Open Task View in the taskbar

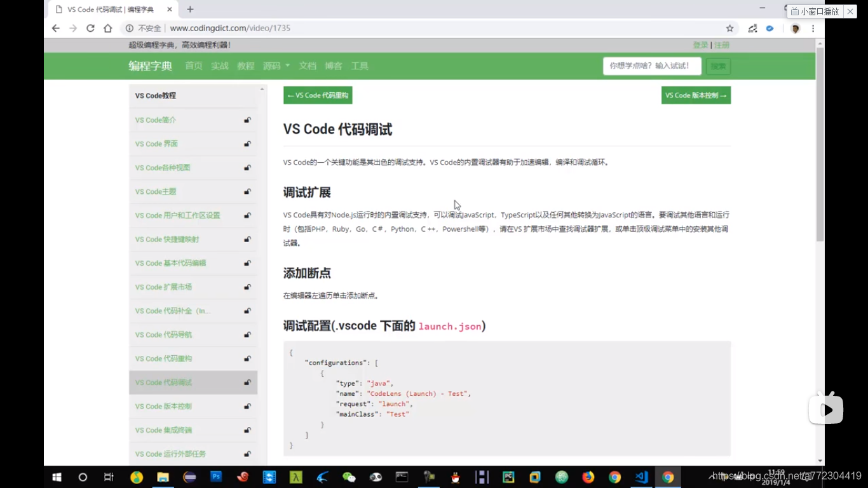(x=109, y=477)
